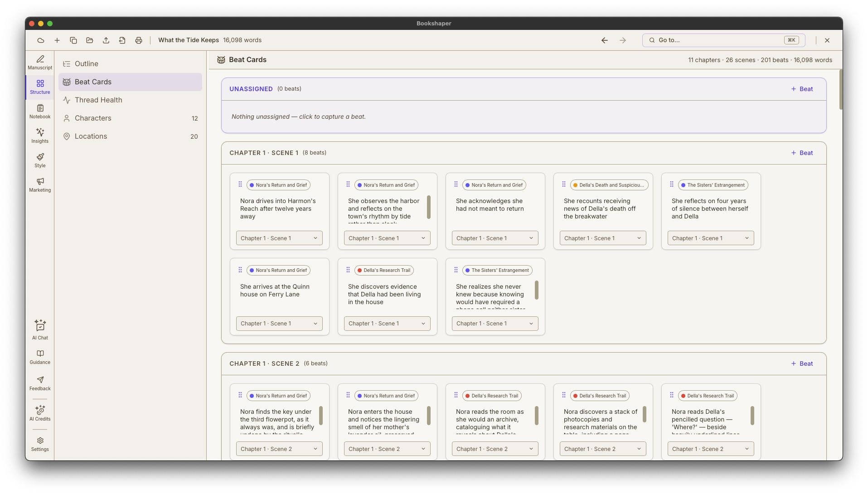Click the print icon in toolbar
Viewport: 868px width, 494px height.
(x=139, y=40)
